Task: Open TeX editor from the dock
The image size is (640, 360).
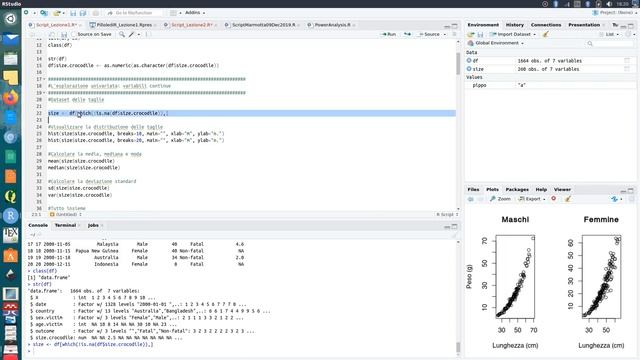Action: (11, 235)
